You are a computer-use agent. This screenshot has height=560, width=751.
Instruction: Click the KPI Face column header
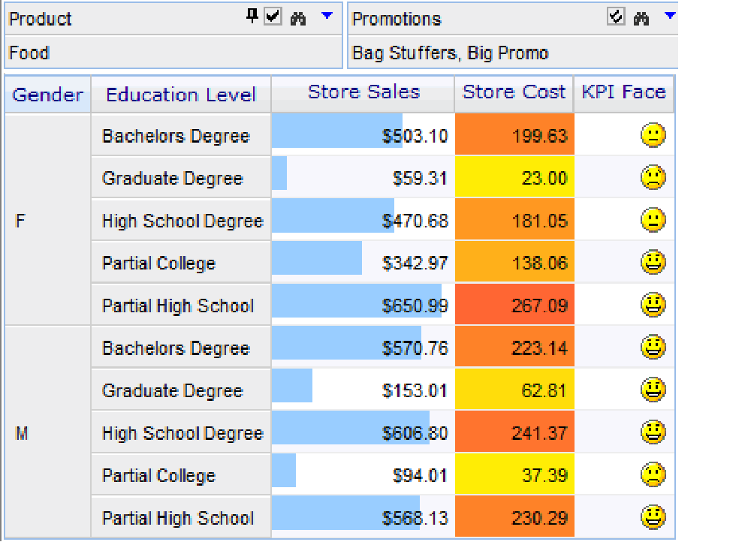tap(623, 92)
